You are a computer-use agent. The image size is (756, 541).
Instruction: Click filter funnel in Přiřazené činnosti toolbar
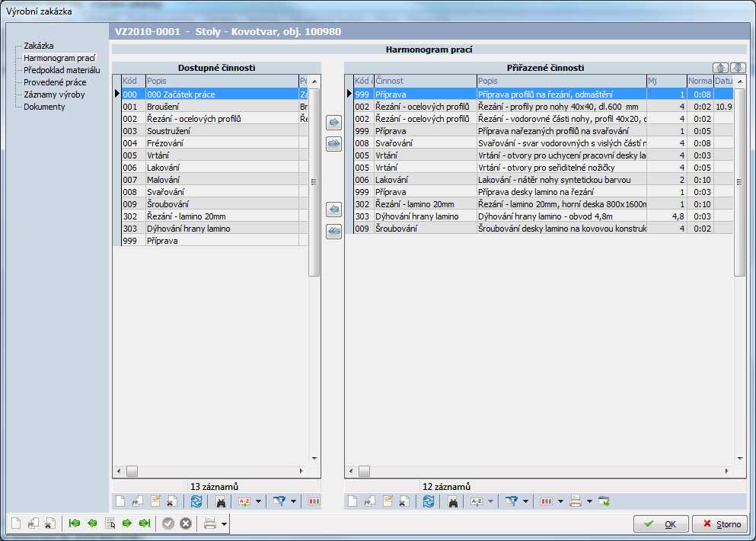click(x=511, y=501)
